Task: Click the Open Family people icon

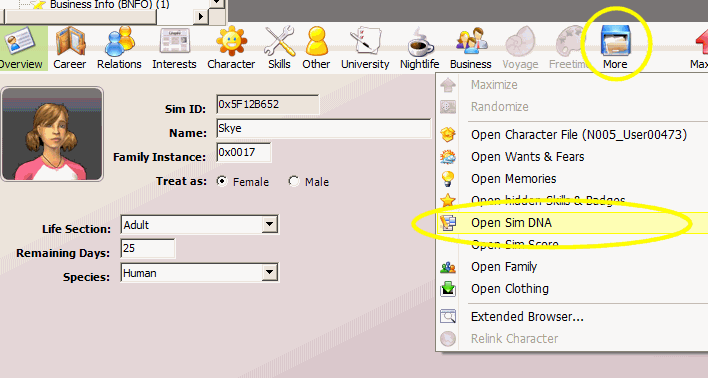Action: (x=448, y=267)
